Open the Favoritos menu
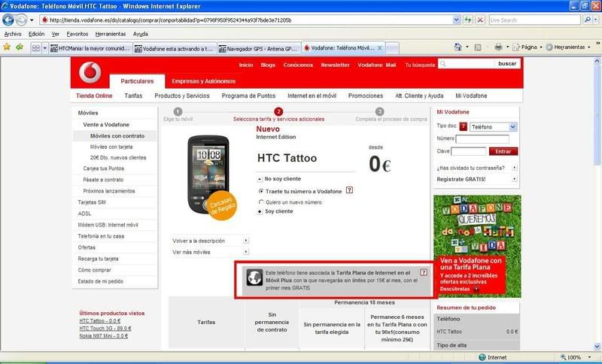The image size is (602, 364). (x=78, y=34)
